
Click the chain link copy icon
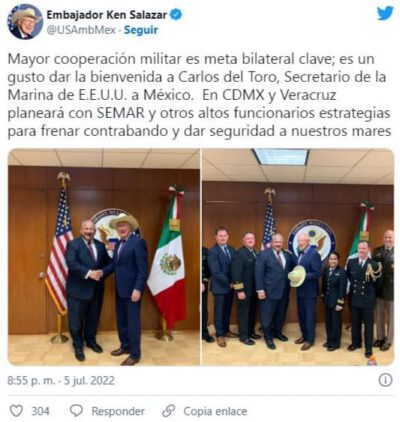tap(169, 411)
